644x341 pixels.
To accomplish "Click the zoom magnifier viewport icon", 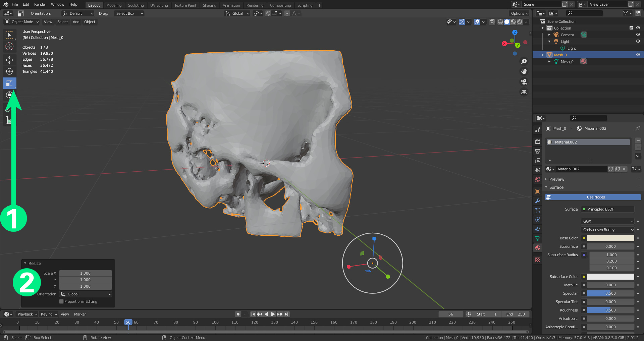I will click(524, 61).
